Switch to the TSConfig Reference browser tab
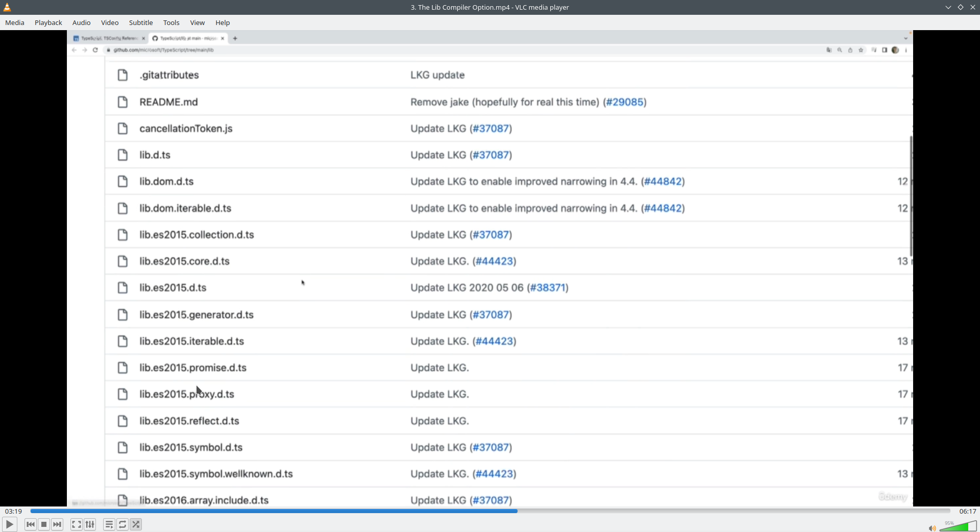980x532 pixels. 109,38
